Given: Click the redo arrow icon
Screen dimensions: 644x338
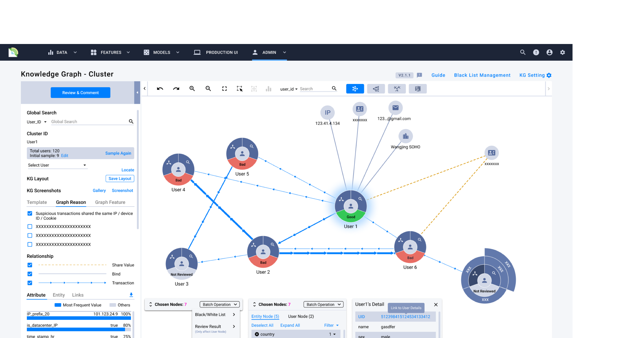Looking at the screenshot, I should point(176,89).
